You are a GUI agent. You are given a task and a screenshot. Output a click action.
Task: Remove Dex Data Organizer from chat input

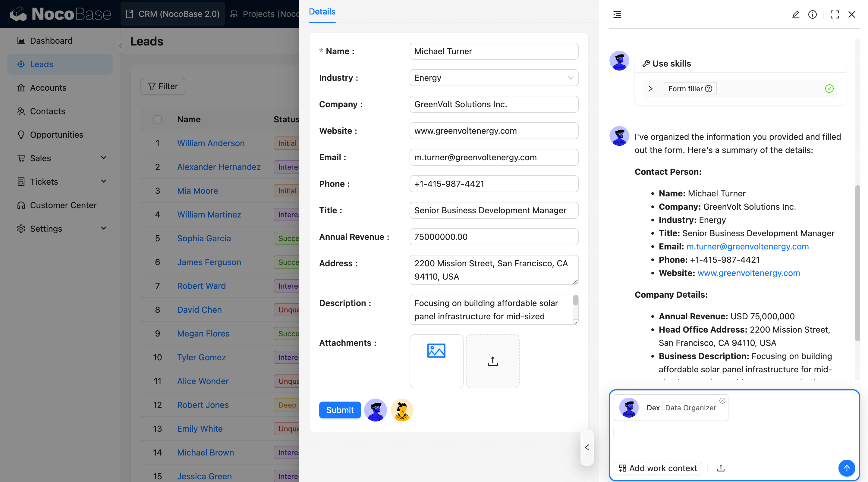coord(722,400)
